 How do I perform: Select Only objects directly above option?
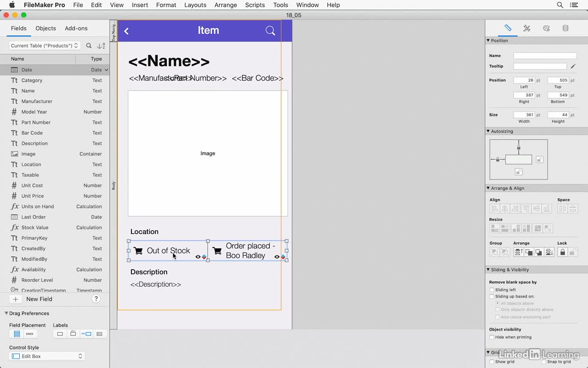pyautogui.click(x=498, y=310)
